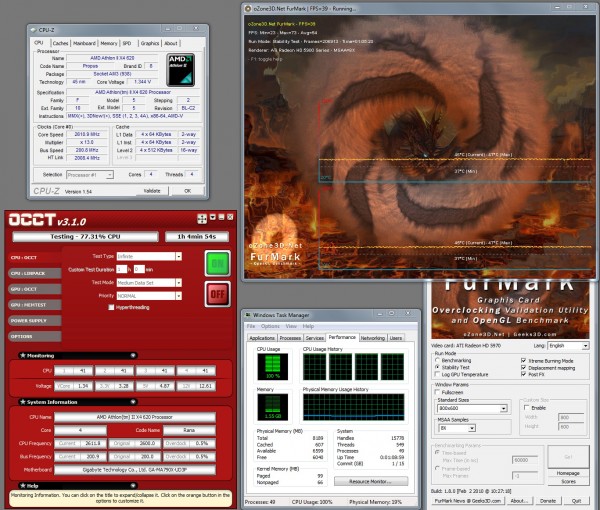Screen dimensions: 600x510
Task: Open the Priority dropdown in OCCT
Action: tap(149, 296)
